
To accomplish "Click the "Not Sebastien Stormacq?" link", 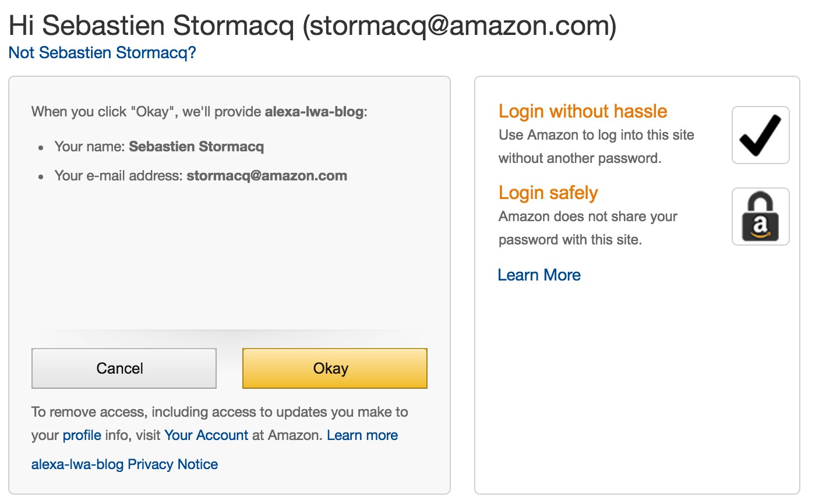I will (102, 53).
